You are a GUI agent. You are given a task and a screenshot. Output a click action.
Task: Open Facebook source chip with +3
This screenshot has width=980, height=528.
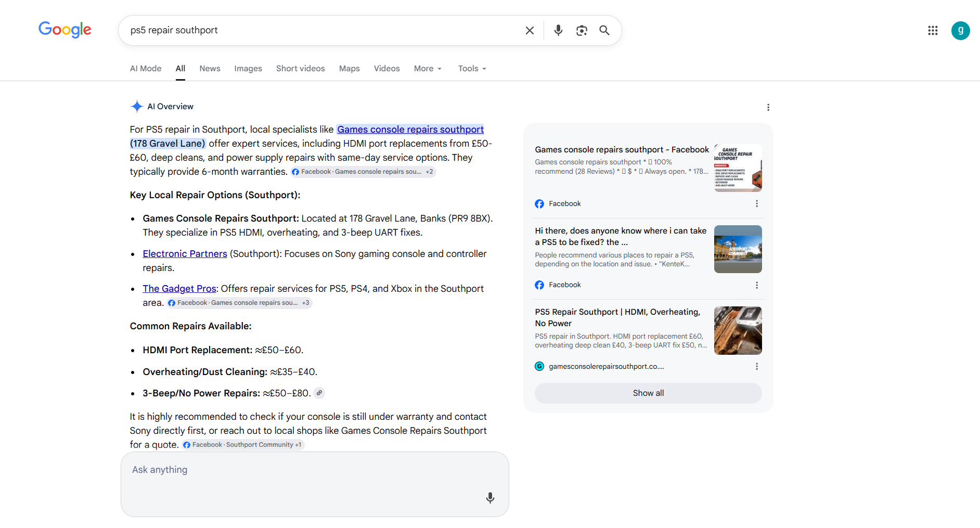point(239,303)
